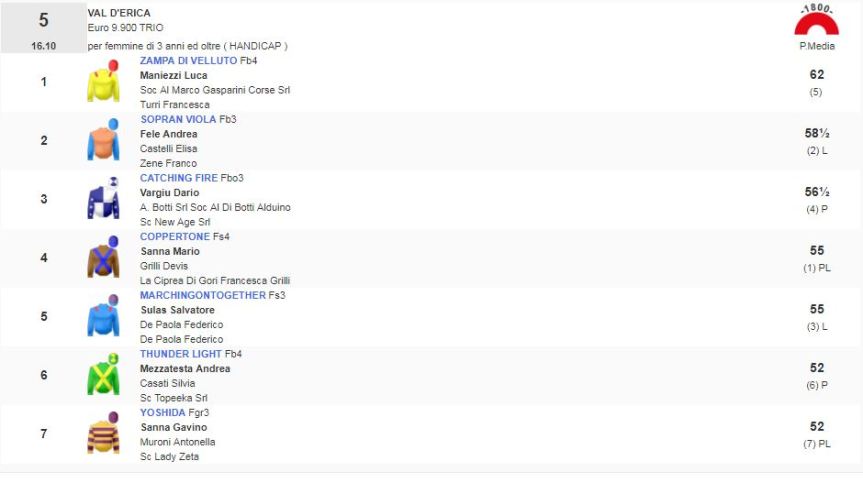Click the P.Media column header
Image resolution: width=863 pixels, height=483 pixels.
coord(816,46)
